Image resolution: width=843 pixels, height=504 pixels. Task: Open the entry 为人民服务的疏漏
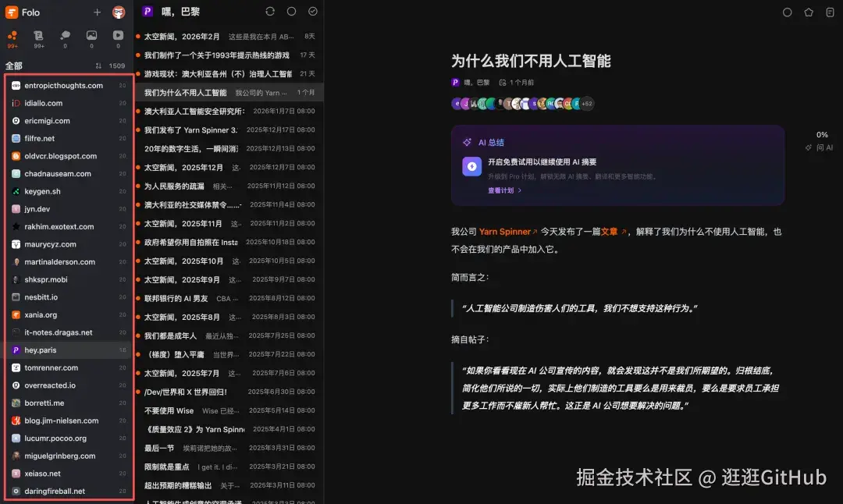[x=229, y=186]
